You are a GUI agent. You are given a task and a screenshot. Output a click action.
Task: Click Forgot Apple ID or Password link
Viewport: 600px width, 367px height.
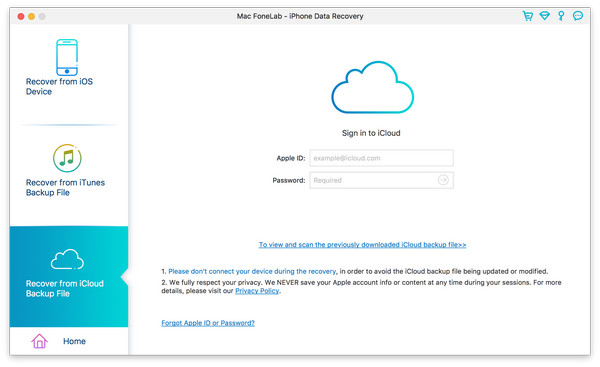pos(208,323)
